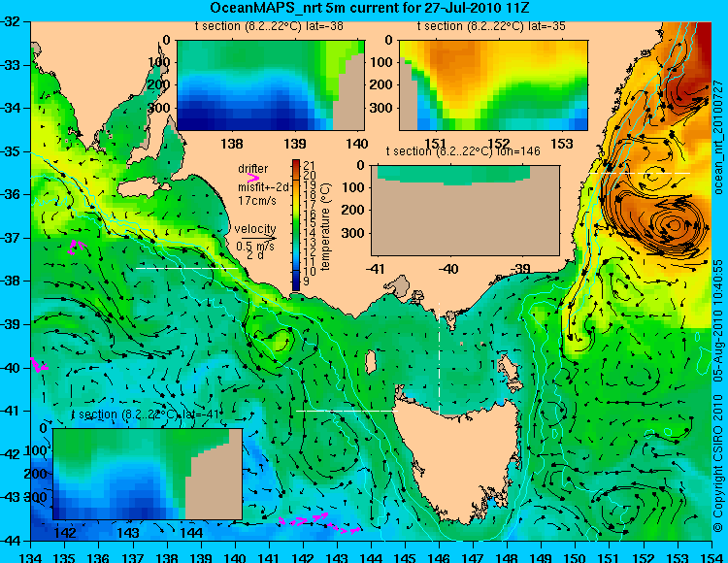The height and width of the screenshot is (563, 728).
Task: Click the '200' depth tick of the lon=146 inset
Action: (x=354, y=210)
